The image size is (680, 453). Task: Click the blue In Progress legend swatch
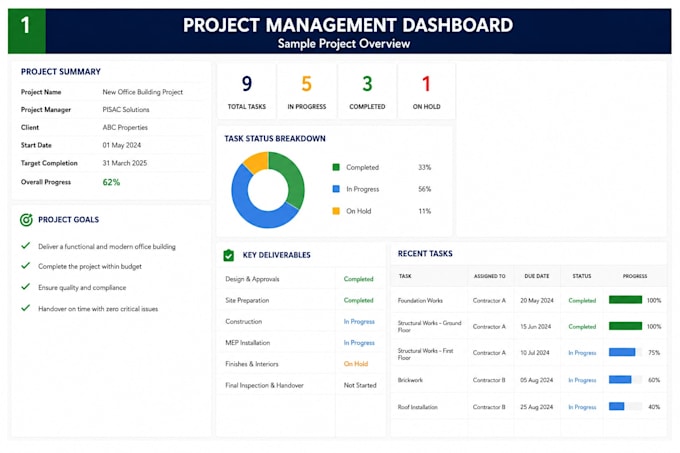point(336,189)
